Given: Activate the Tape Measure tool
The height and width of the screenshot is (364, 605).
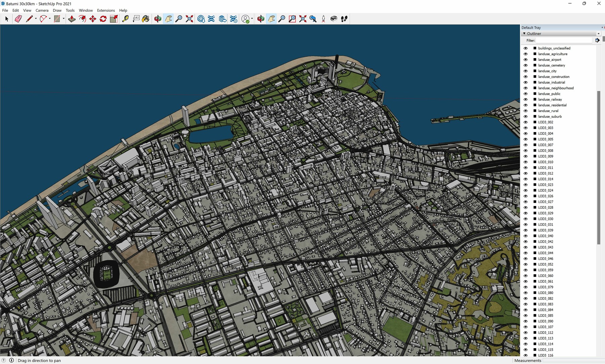Looking at the screenshot, I should (x=125, y=19).
